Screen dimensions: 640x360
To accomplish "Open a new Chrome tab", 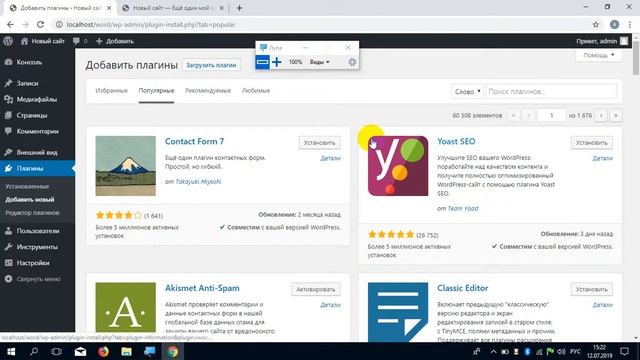I will click(239, 8).
